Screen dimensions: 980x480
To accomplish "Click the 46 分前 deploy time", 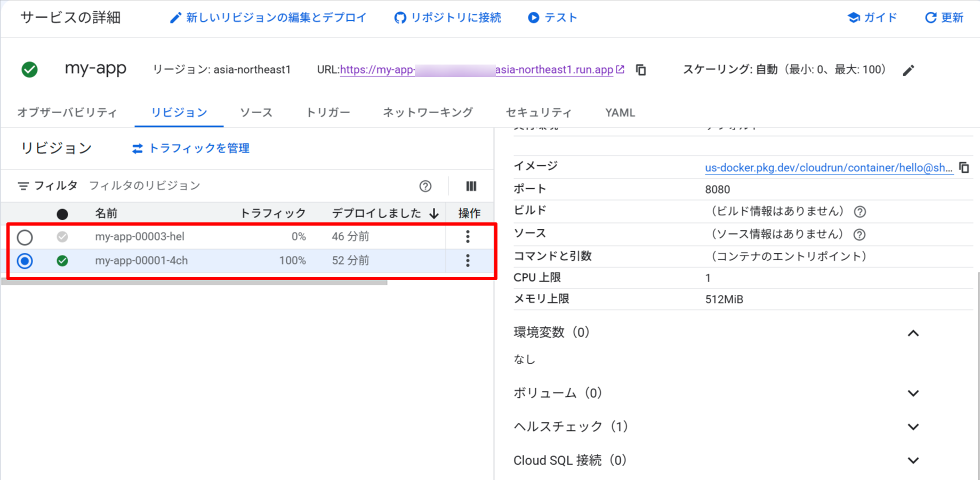I will pos(350,236).
